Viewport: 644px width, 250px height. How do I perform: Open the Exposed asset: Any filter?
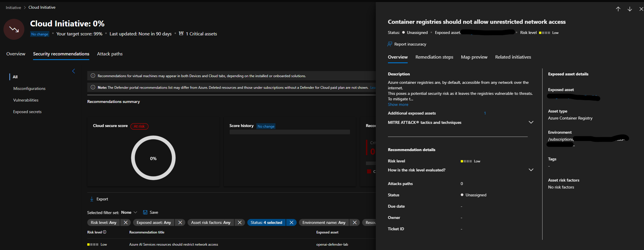[154, 222]
